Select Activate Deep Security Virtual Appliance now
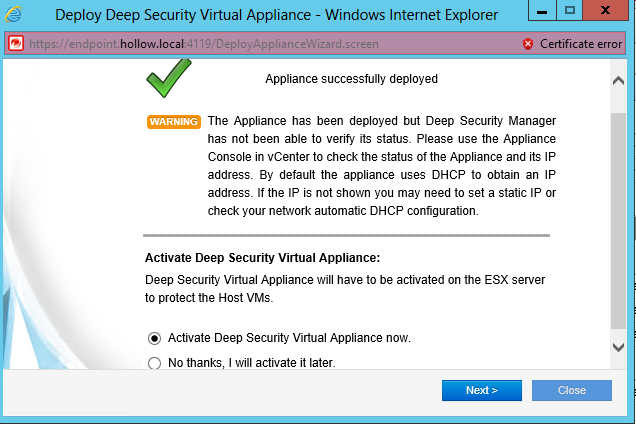 pyautogui.click(x=154, y=338)
